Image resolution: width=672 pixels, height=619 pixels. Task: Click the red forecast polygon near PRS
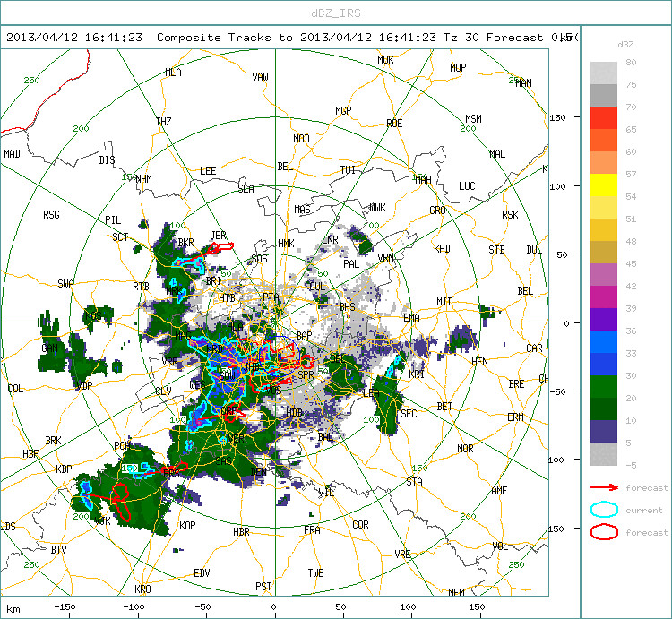click(x=177, y=468)
